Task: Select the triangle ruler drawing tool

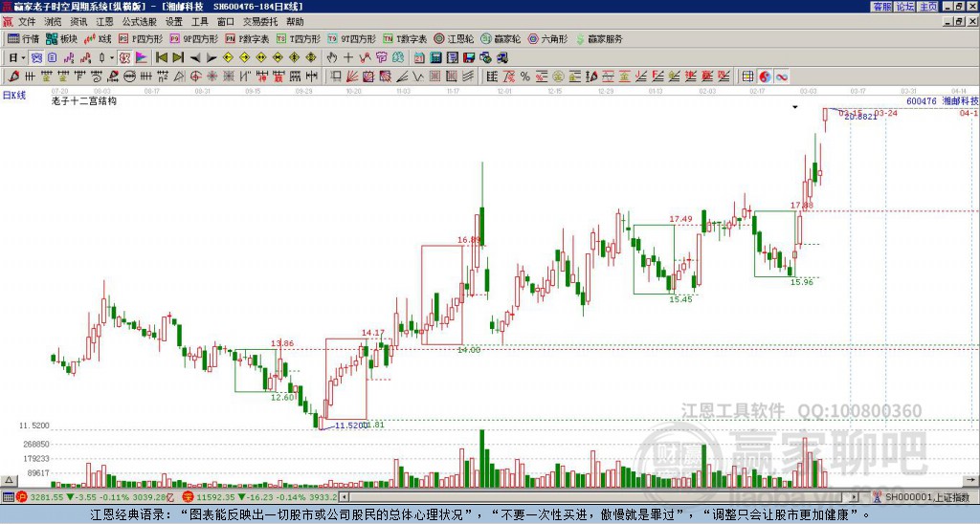Action: tap(179, 76)
